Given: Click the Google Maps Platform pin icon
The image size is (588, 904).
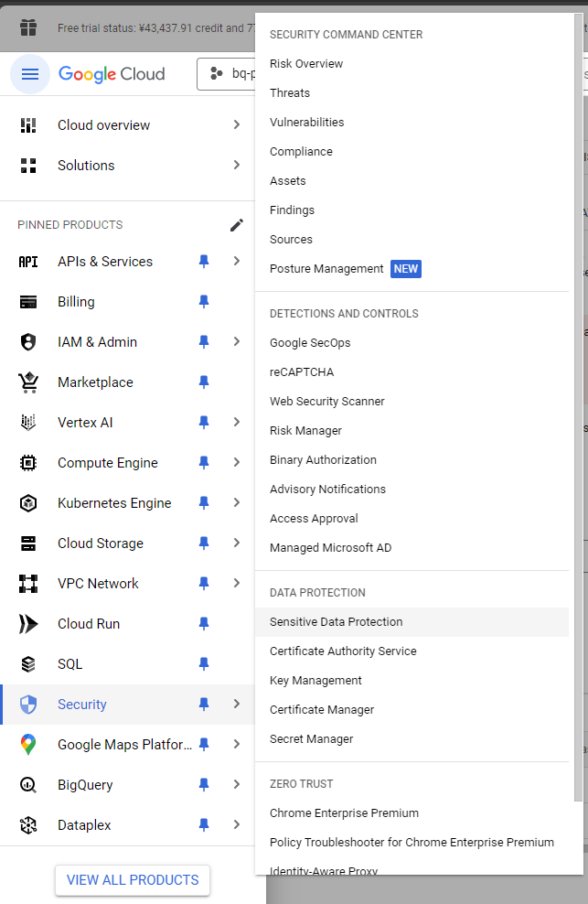Looking at the screenshot, I should pyautogui.click(x=28, y=744).
